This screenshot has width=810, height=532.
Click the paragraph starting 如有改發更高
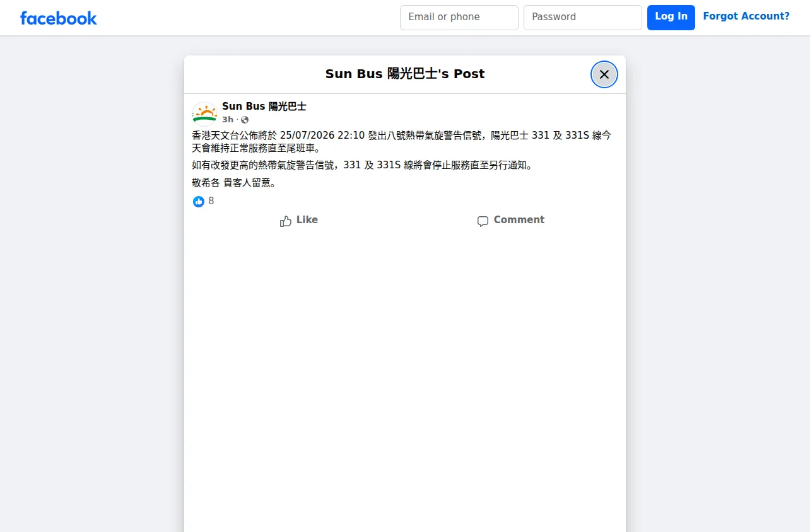tap(362, 165)
